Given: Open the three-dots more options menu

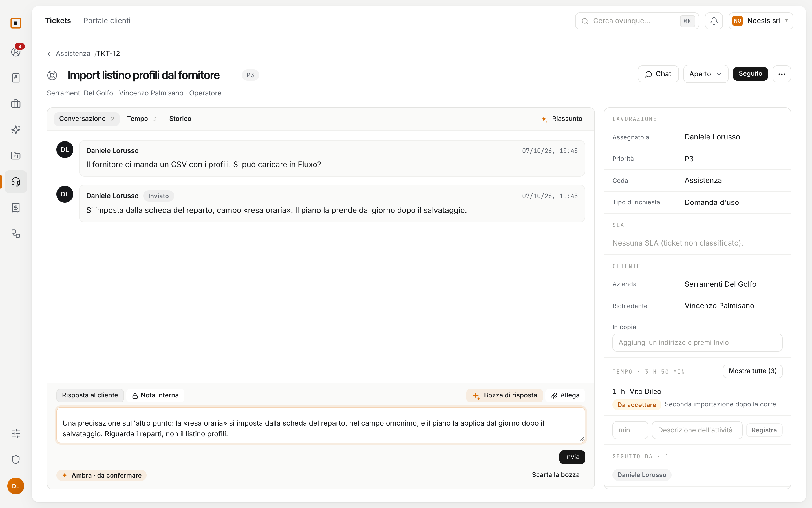Looking at the screenshot, I should click(782, 74).
